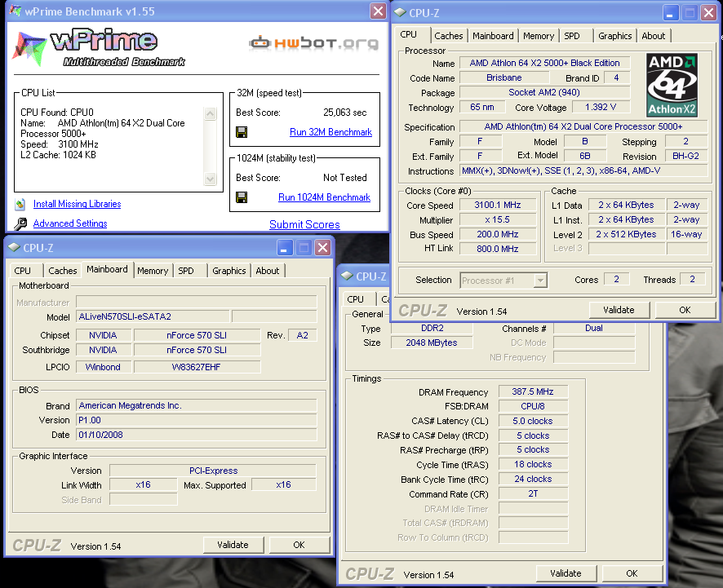The width and height of the screenshot is (723, 588).
Task: Select Graphics tab in the Mainboard CPU-Z window
Action: [x=229, y=271]
